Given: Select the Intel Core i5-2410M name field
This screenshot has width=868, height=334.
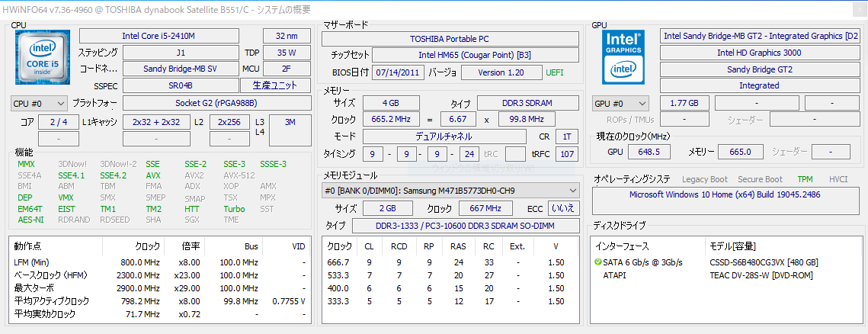Looking at the screenshot, I should pos(159,36).
